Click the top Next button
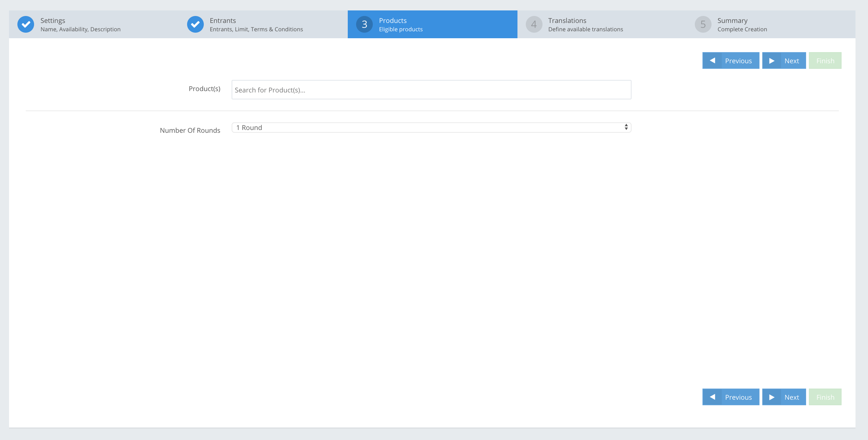This screenshot has width=868, height=440. (784, 61)
